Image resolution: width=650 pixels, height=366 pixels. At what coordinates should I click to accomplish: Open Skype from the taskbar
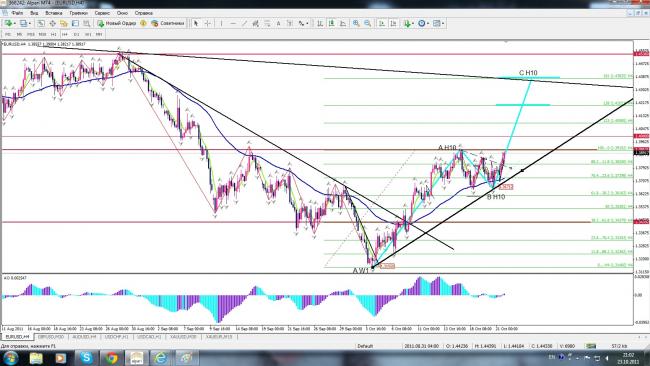(86, 357)
